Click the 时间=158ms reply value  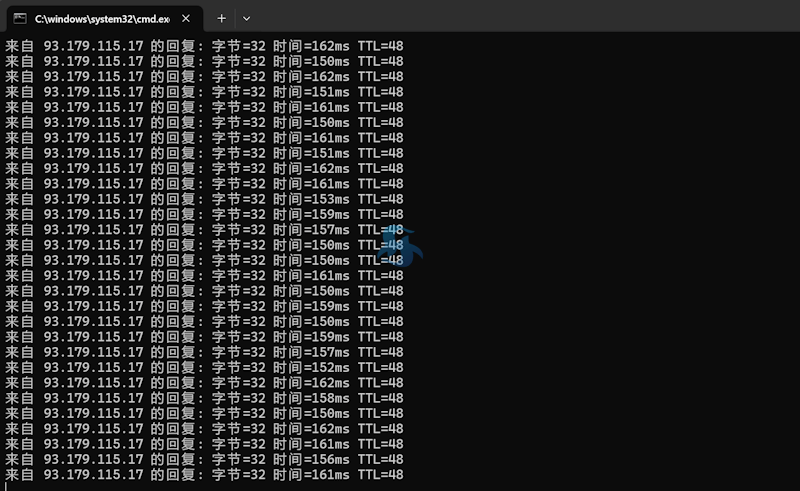pyautogui.click(x=311, y=398)
